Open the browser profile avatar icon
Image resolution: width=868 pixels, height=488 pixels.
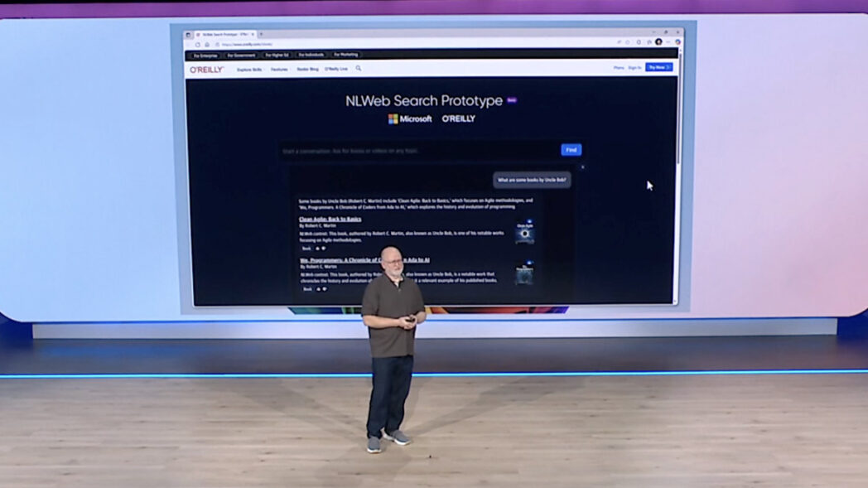[x=658, y=41]
